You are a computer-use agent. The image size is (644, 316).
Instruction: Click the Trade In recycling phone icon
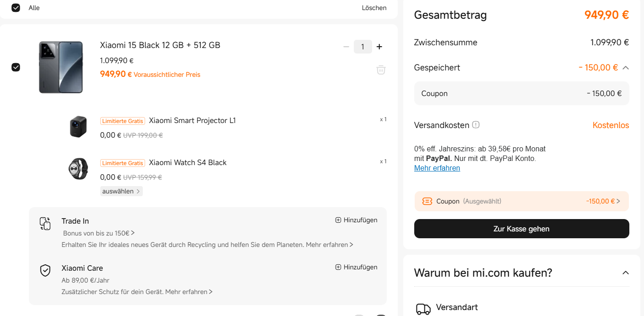click(45, 223)
